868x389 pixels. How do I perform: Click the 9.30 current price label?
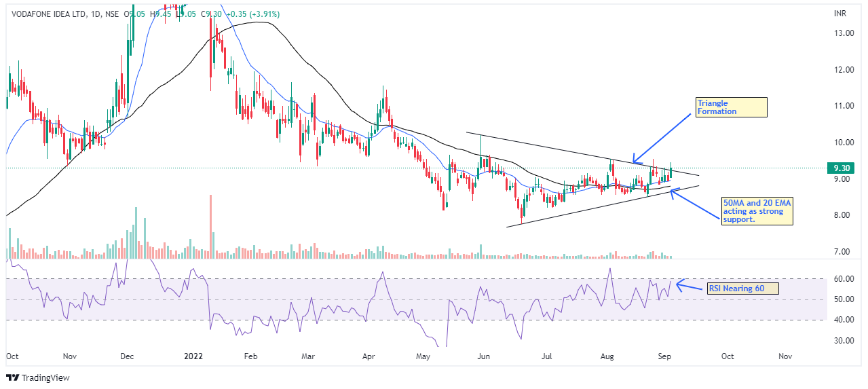pyautogui.click(x=839, y=168)
